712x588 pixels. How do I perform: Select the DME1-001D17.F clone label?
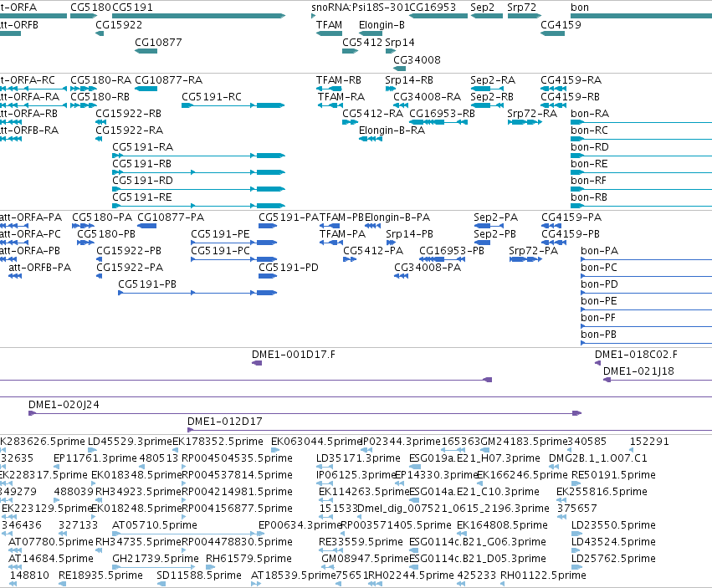tap(294, 355)
